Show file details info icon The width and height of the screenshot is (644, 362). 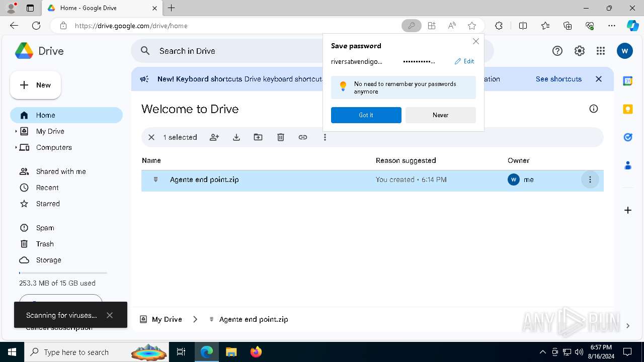click(x=594, y=109)
